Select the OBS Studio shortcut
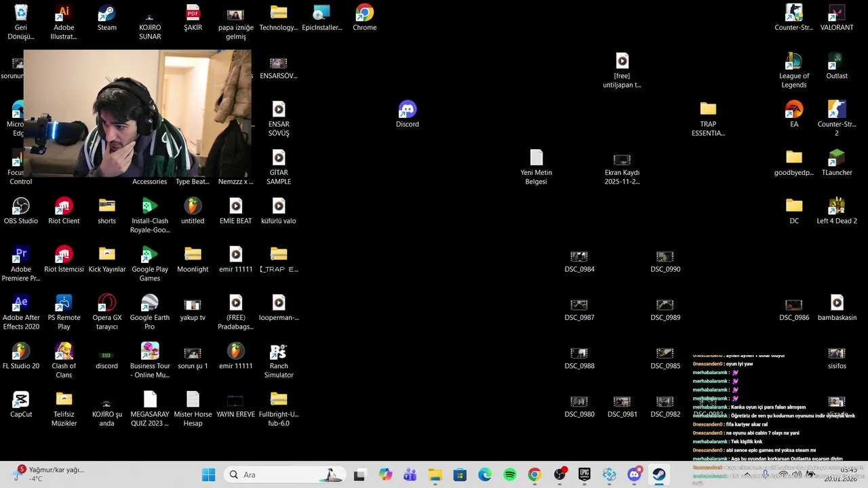The width and height of the screenshot is (868, 488). (x=21, y=211)
